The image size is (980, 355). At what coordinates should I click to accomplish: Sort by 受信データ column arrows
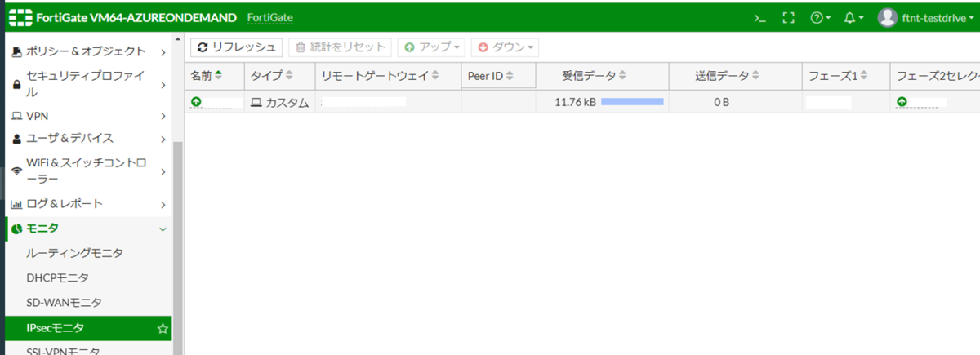(622, 76)
